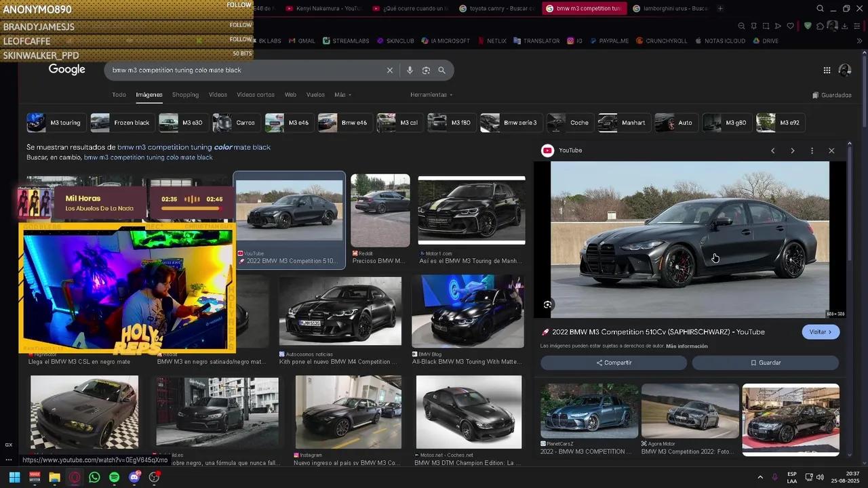This screenshot has width=868, height=488.
Task: Open Windows Start menu
Action: pos(14,477)
